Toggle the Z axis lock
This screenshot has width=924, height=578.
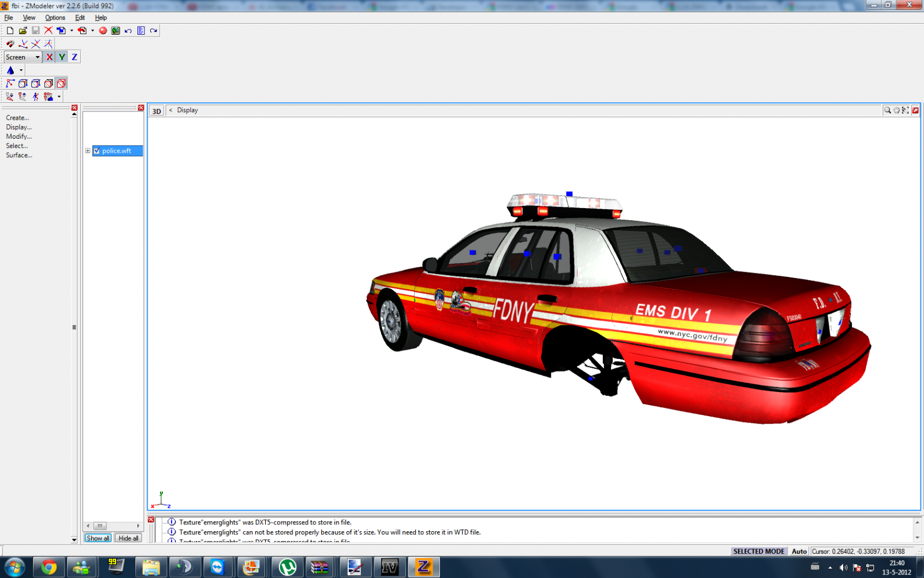coord(74,57)
